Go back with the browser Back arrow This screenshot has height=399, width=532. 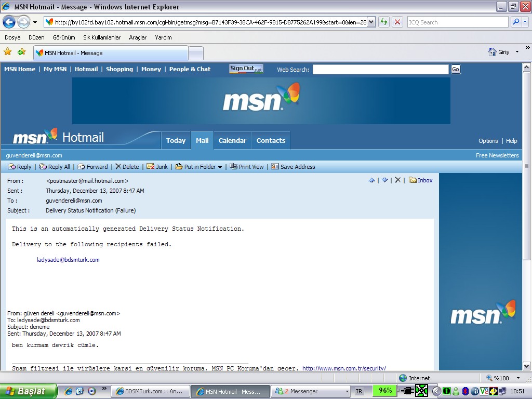click(x=9, y=22)
